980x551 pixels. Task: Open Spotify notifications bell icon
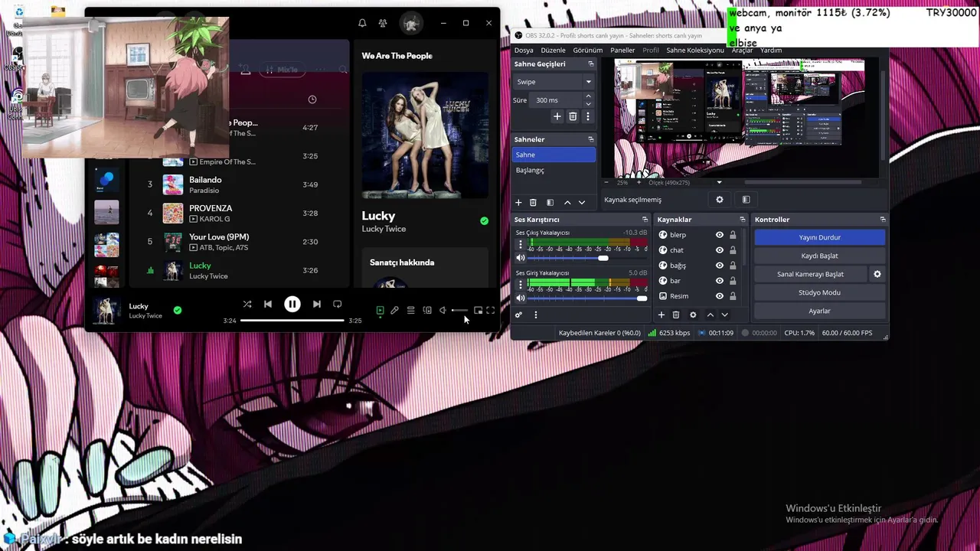362,23
